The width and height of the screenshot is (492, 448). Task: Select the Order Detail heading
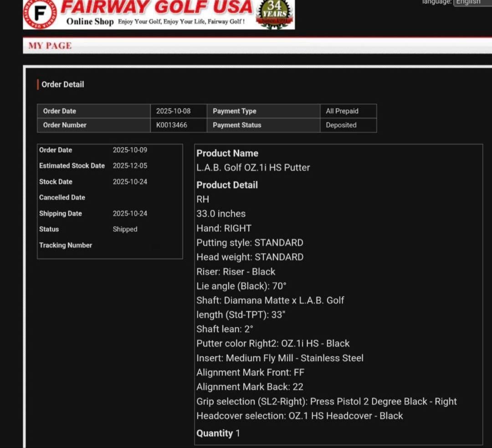(x=62, y=84)
